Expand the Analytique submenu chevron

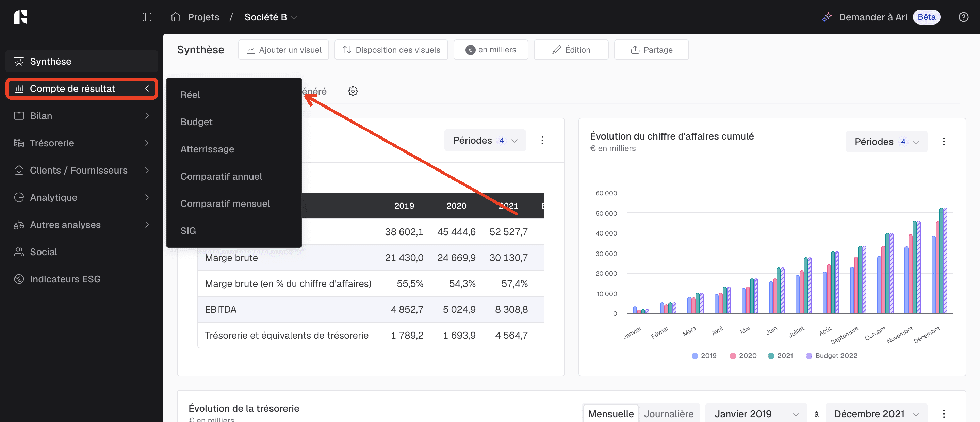point(147,197)
